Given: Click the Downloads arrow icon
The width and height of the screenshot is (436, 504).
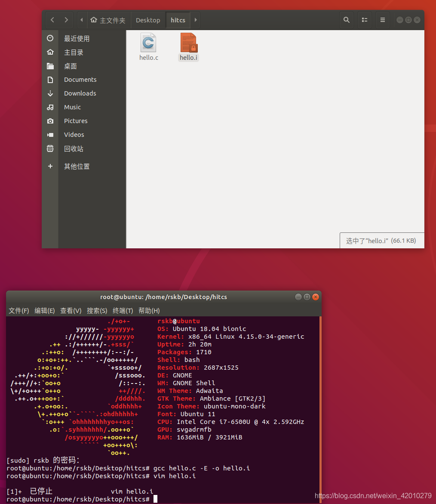Looking at the screenshot, I should click(50, 93).
